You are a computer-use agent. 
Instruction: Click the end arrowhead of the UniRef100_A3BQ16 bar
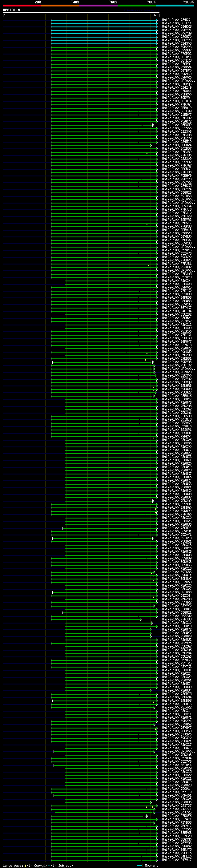pyautogui.click(x=155, y=396)
